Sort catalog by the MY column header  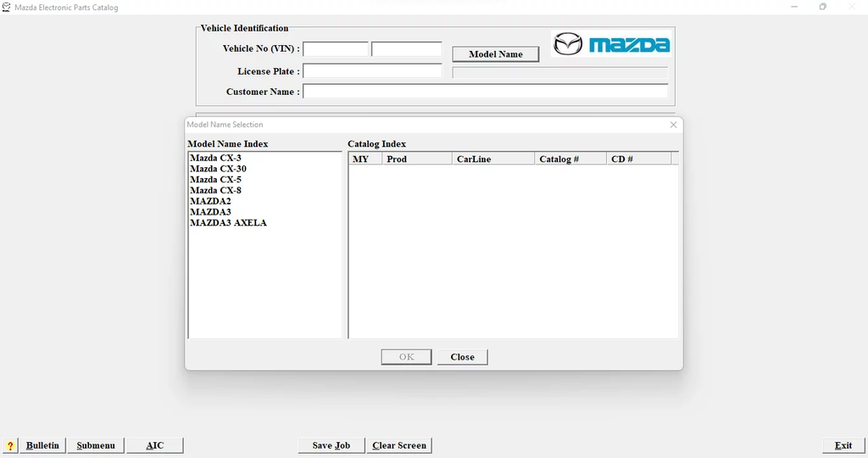[x=364, y=159]
